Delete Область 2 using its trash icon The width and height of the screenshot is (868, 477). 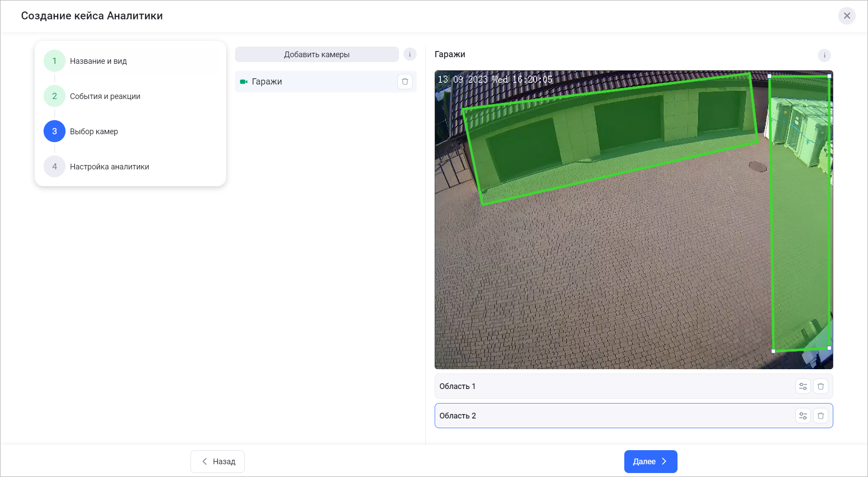(820, 415)
